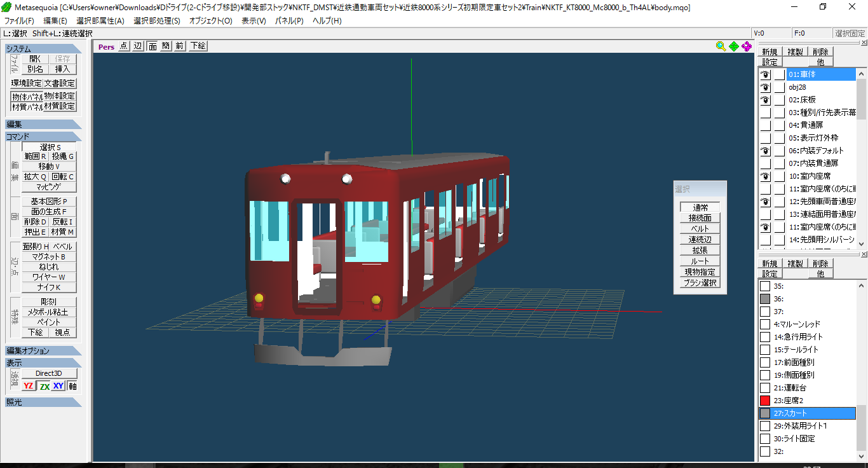The width and height of the screenshot is (868, 468).
Task: Activate the magenta rotate view icon
Action: [747, 46]
